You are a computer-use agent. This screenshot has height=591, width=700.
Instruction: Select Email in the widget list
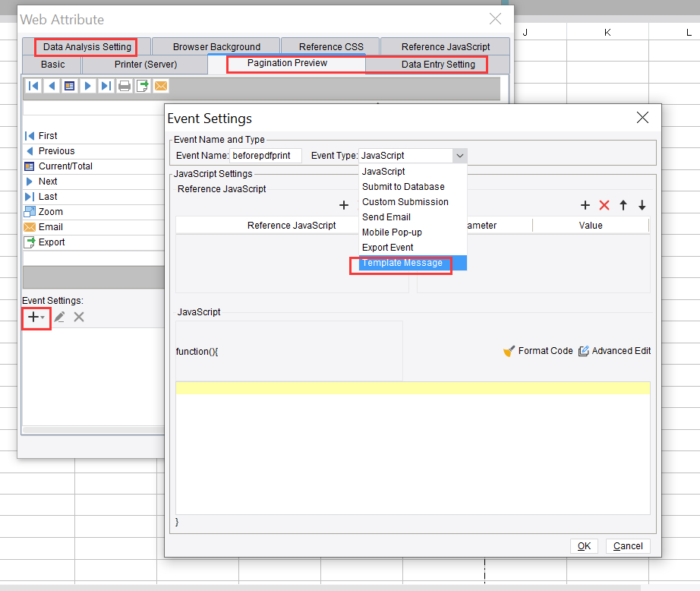click(x=93, y=227)
